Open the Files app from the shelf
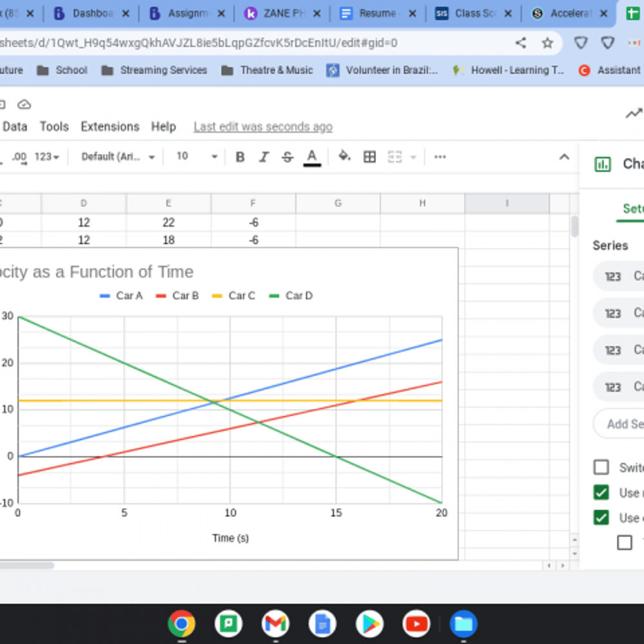This screenshot has height=644, width=644. [463, 624]
